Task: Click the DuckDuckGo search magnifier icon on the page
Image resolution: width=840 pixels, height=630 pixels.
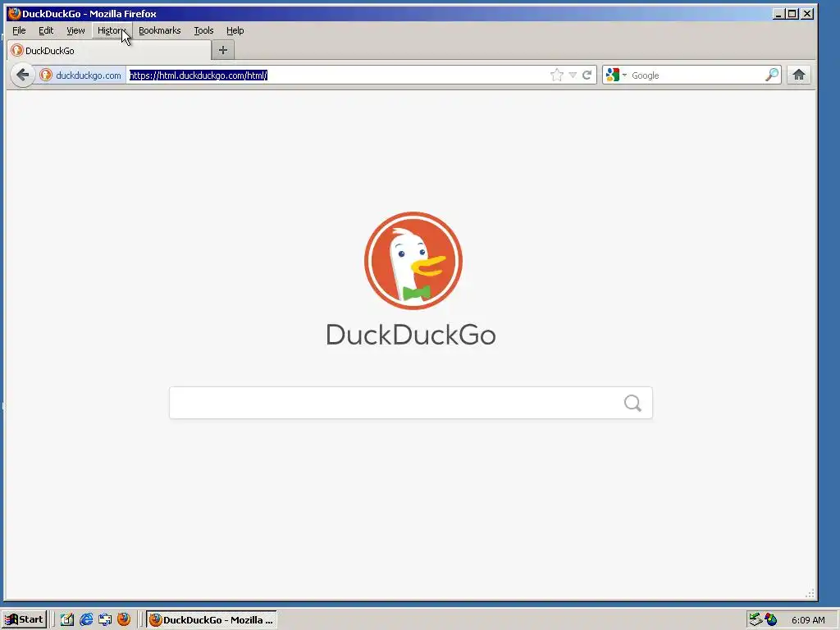Action: [632, 403]
